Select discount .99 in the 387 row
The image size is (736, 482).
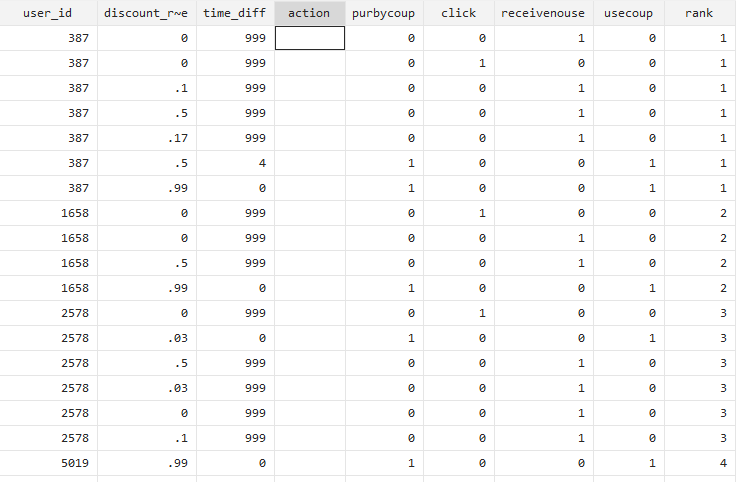tap(146, 188)
